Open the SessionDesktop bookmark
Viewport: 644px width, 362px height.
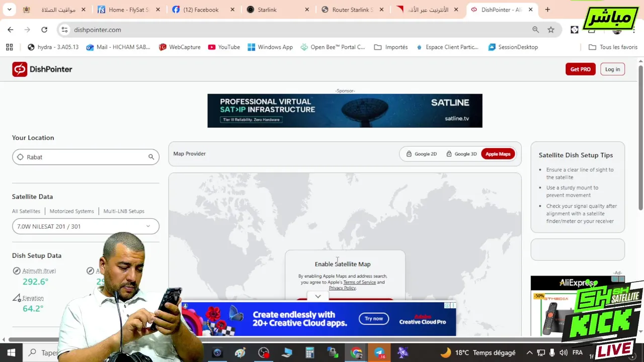(x=513, y=47)
